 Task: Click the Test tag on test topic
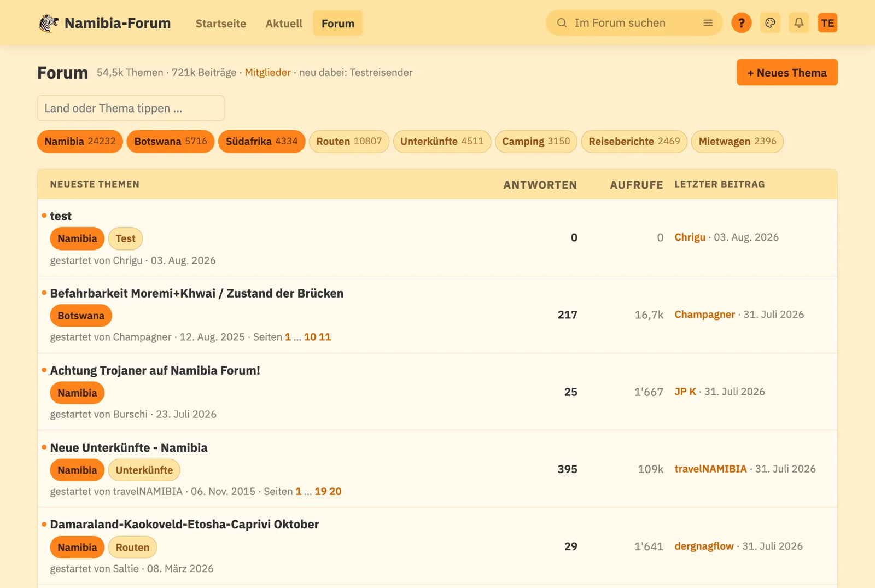click(125, 238)
